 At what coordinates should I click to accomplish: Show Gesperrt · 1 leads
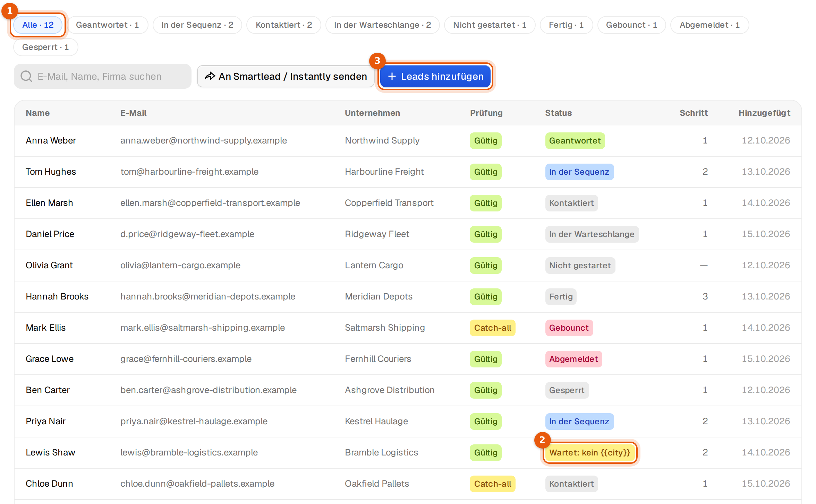coord(45,47)
